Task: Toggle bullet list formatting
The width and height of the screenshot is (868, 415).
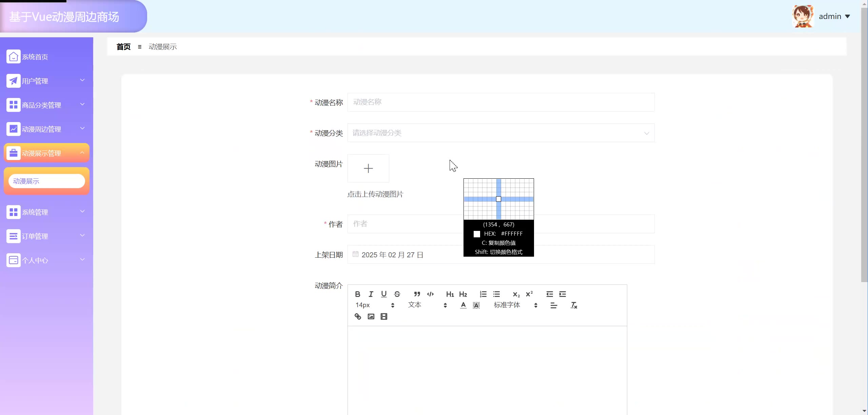Action: [x=496, y=294]
